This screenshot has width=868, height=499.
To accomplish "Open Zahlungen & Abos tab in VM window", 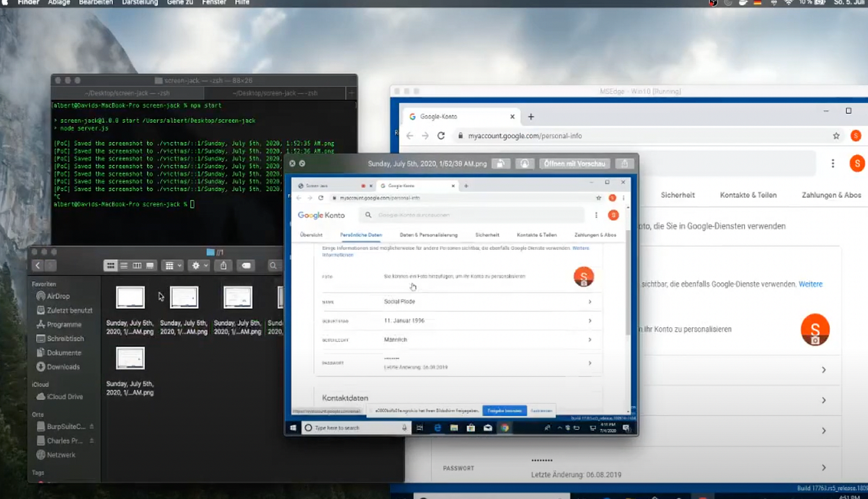I will click(x=832, y=195).
